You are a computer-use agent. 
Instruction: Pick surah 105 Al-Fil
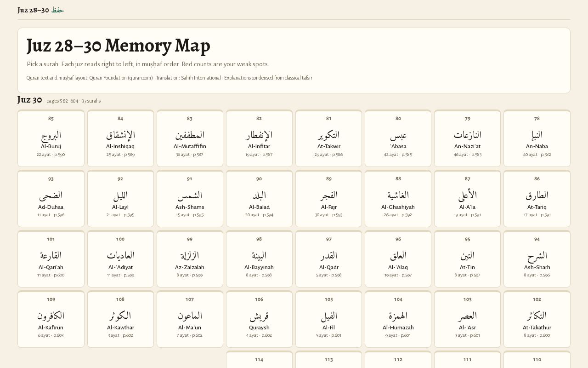(328, 319)
